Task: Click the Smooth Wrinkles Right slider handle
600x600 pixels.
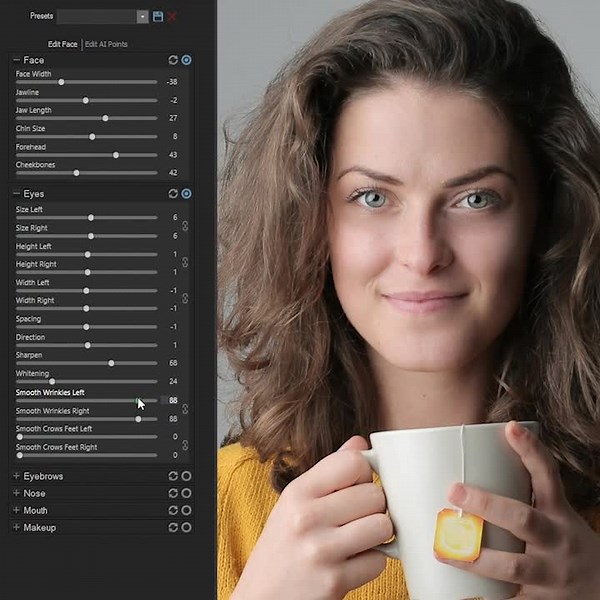Action: point(138,419)
